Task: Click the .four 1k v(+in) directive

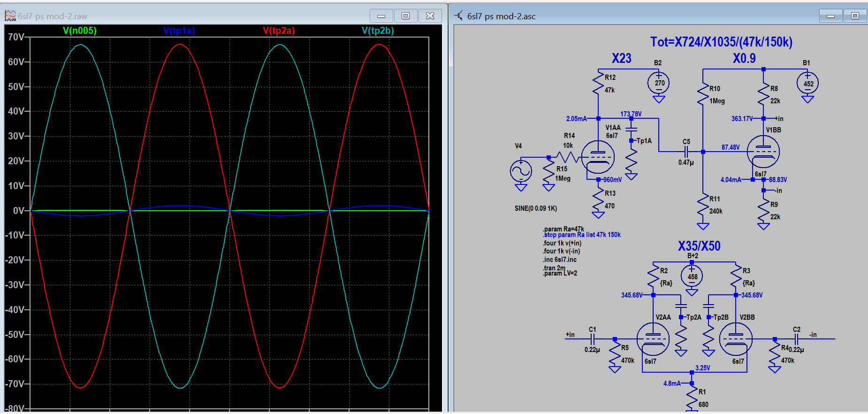Action: point(562,243)
